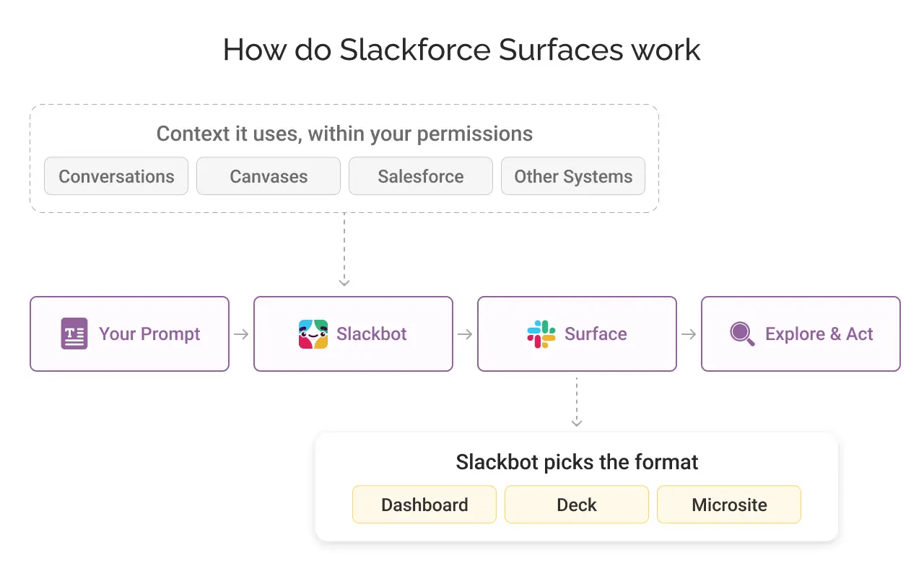Select the Conversations context chip

pos(116,176)
